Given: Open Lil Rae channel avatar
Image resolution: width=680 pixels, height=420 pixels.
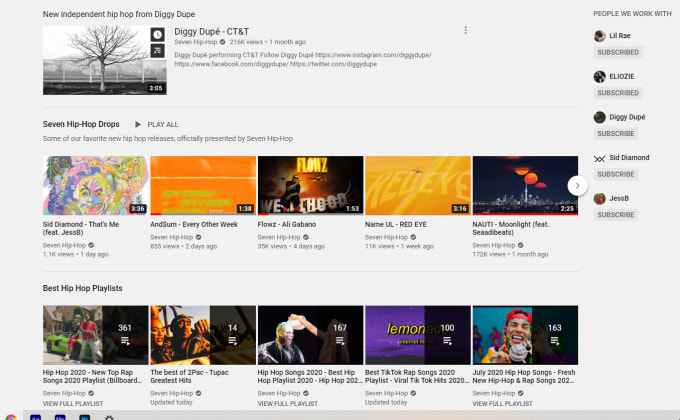Looking at the screenshot, I should (x=599, y=36).
